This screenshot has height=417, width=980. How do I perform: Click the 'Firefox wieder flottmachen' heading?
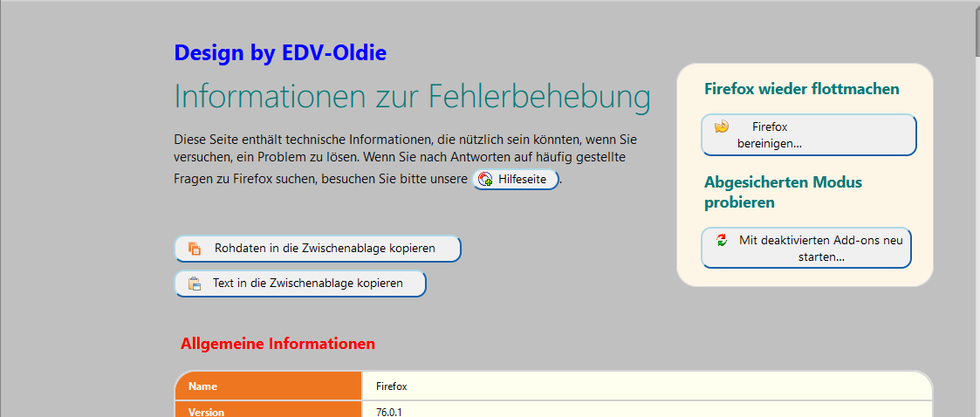pos(802,89)
